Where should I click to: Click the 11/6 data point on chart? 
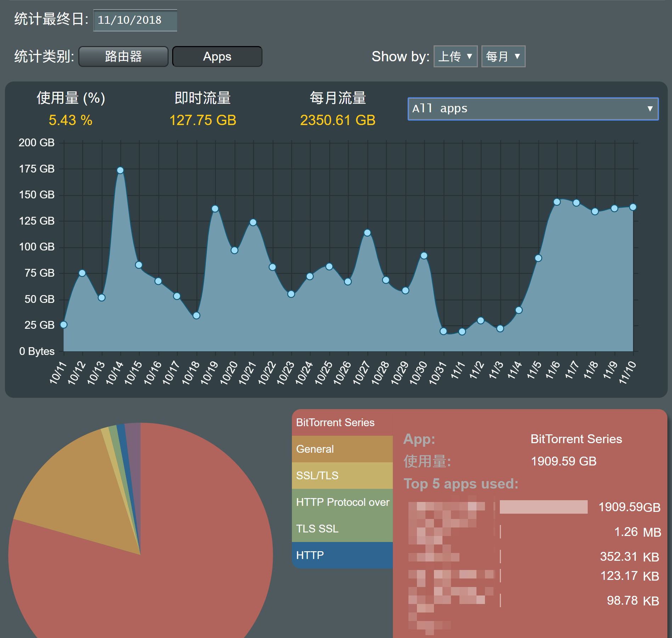click(x=557, y=202)
